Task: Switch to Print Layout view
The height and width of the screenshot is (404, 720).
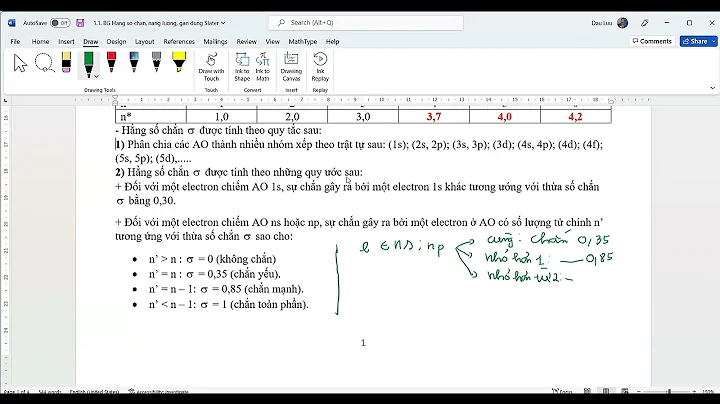Action: pyautogui.click(x=606, y=392)
